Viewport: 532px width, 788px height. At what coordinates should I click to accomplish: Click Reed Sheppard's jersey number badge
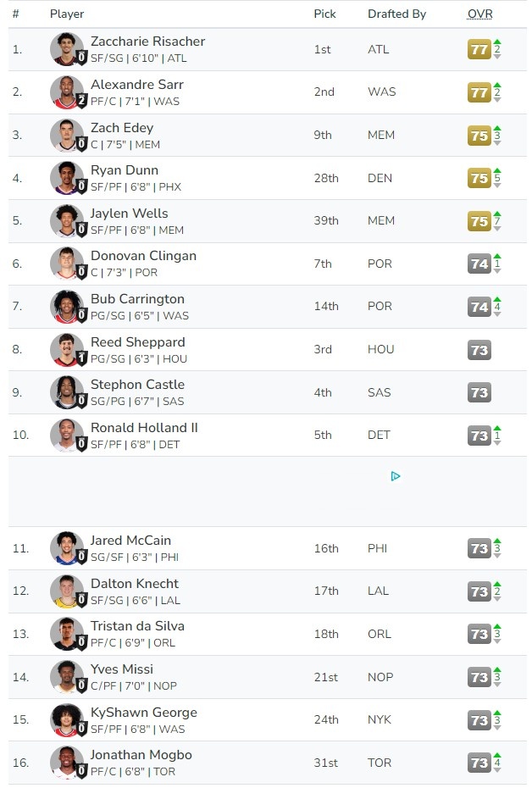pos(81,358)
